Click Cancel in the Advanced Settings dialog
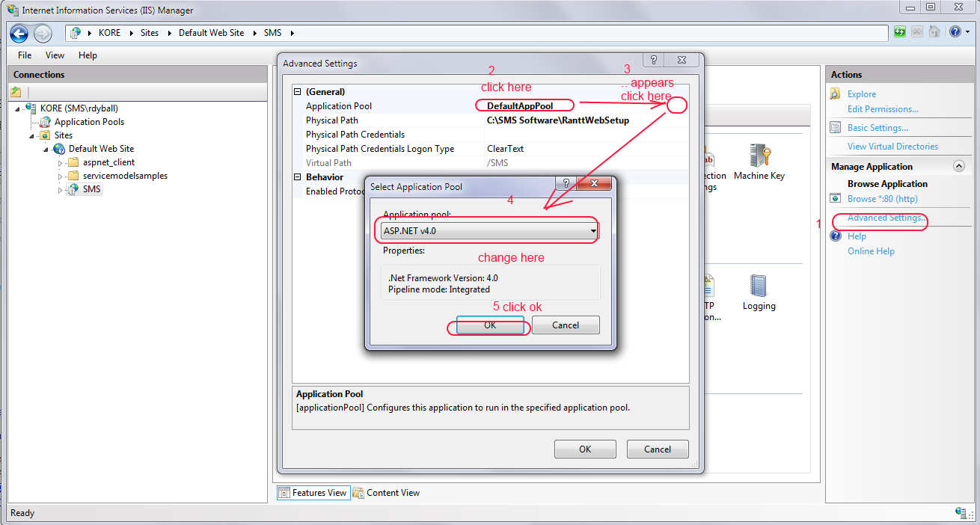Image resolution: width=980 pixels, height=525 pixels. [657, 449]
